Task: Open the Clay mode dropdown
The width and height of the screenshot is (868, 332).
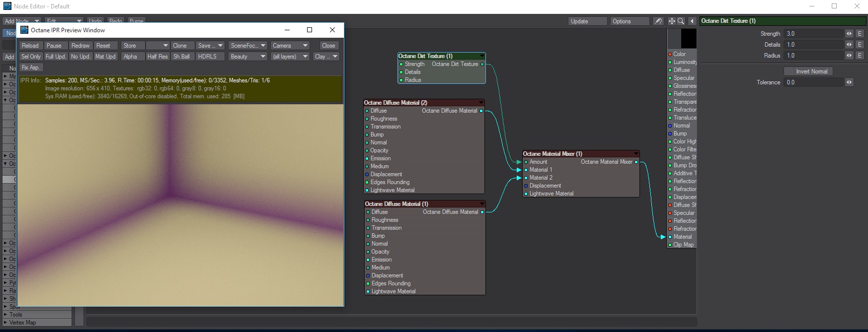Action: pos(326,57)
